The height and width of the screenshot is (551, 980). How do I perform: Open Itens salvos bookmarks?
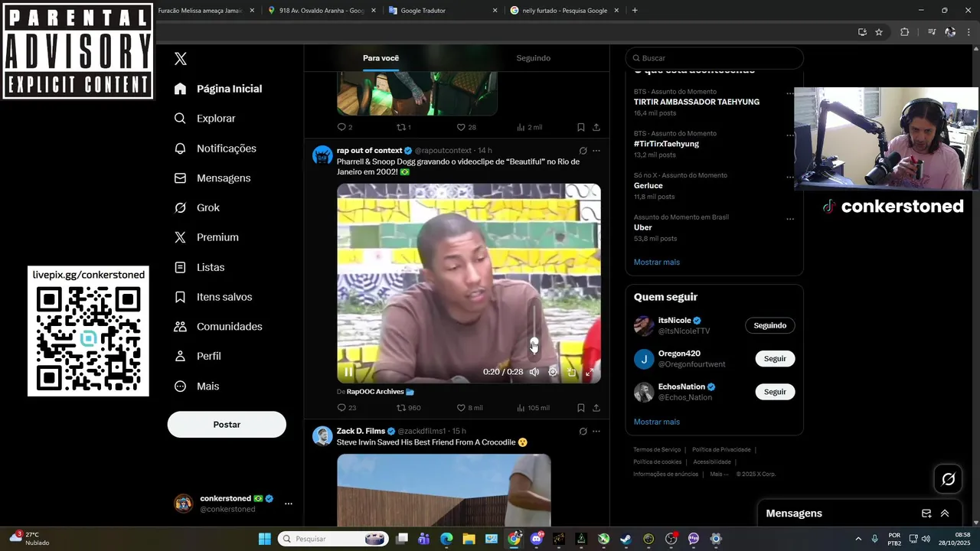pyautogui.click(x=214, y=297)
